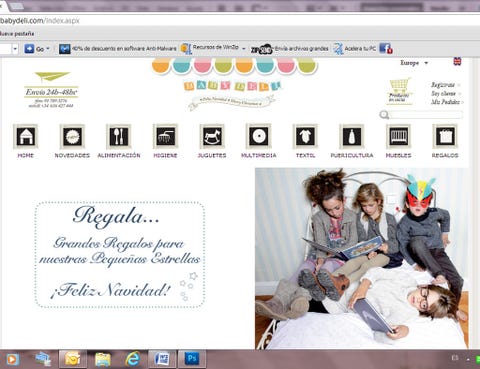Click the HIGIENE shower icon
This screenshot has width=480, height=369.
pyautogui.click(x=165, y=136)
